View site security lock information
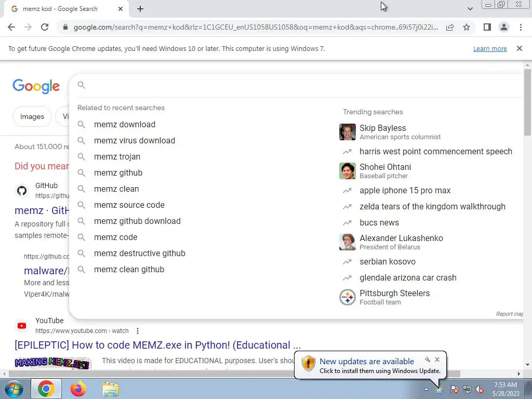This screenshot has height=399, width=532. [65, 27]
